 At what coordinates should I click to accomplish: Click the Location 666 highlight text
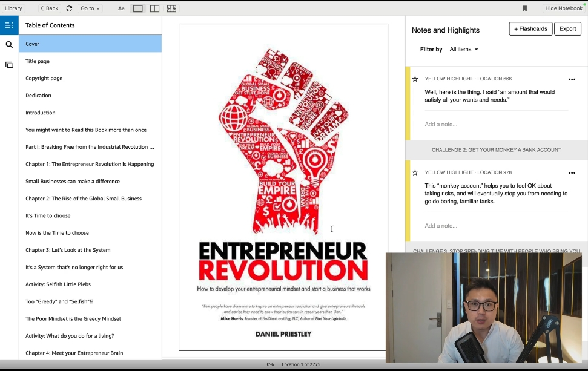pos(490,96)
